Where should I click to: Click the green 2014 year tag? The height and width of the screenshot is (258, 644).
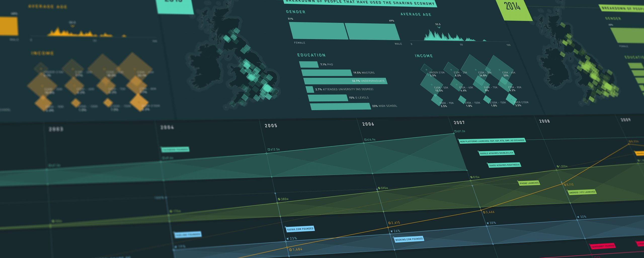(514, 10)
